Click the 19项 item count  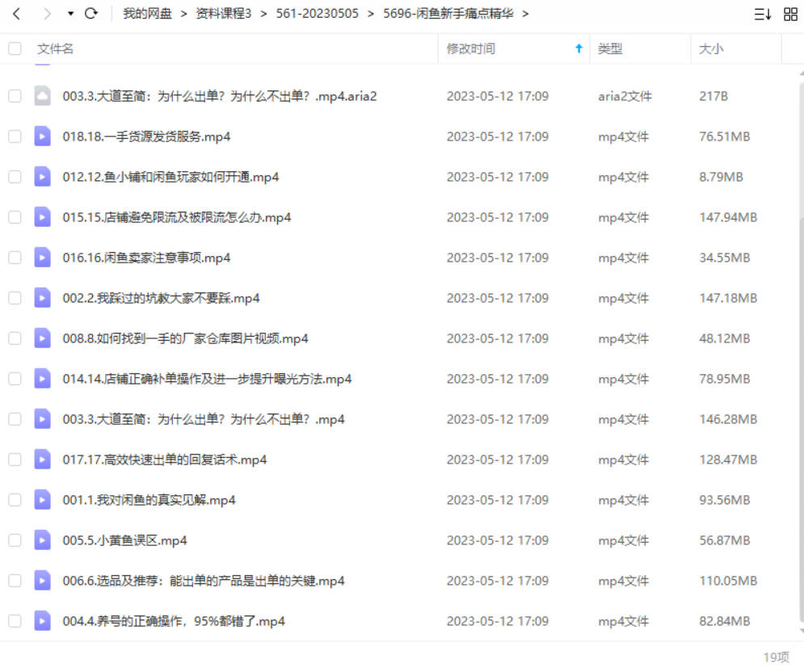777,657
